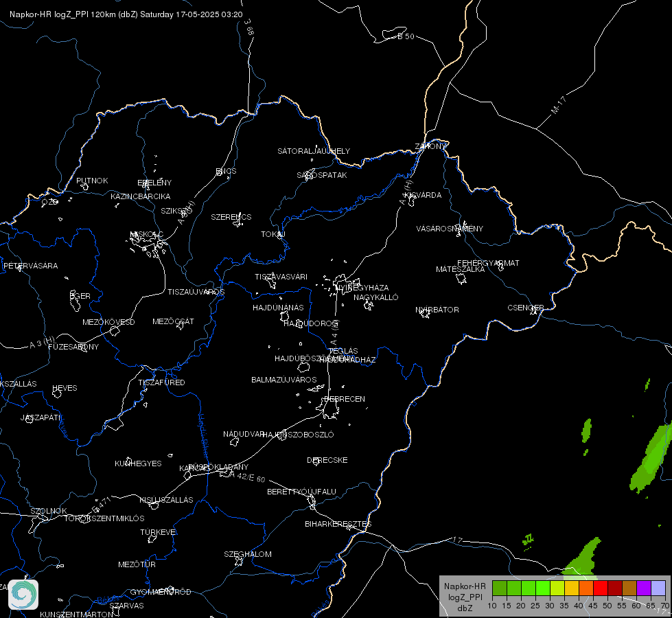Select the orange legend swatch between 40 and 45
672x618 pixels.
[586, 588]
